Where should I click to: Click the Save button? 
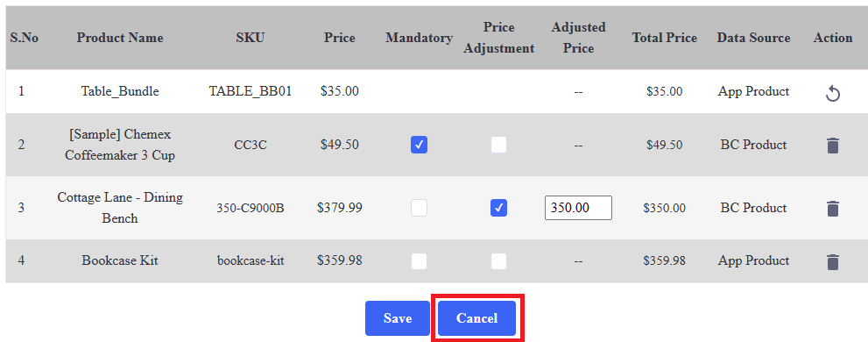(x=398, y=318)
